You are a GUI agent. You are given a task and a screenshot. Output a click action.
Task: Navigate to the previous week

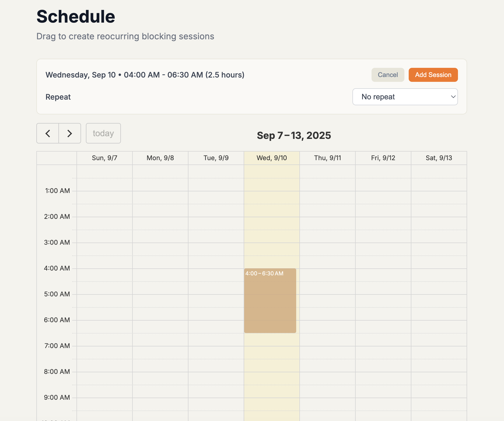[x=48, y=133]
